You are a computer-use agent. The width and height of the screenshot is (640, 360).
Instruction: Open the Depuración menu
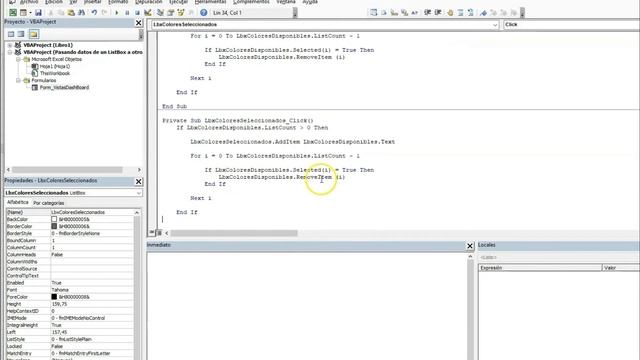(x=149, y=2)
